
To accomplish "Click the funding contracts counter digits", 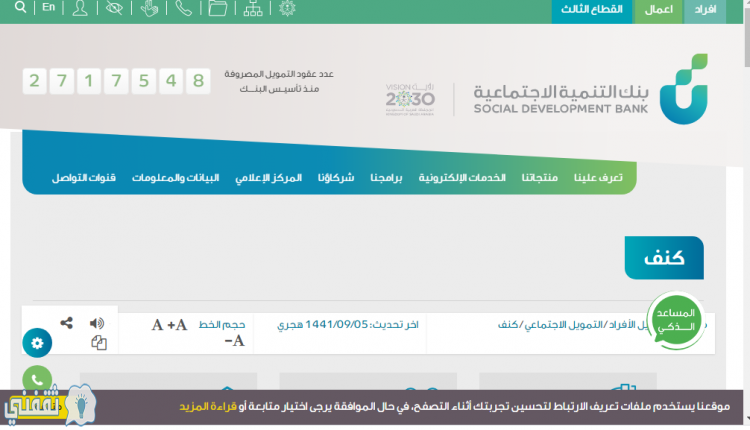I will tap(116, 81).
